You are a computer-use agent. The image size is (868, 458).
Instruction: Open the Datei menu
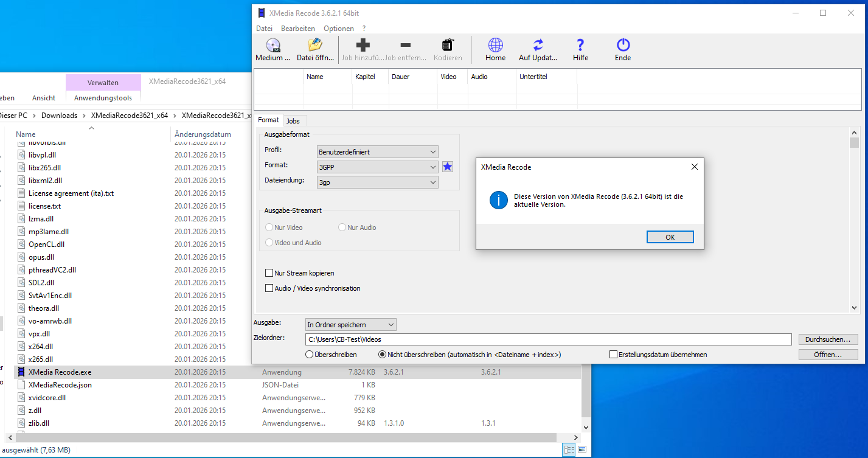264,29
